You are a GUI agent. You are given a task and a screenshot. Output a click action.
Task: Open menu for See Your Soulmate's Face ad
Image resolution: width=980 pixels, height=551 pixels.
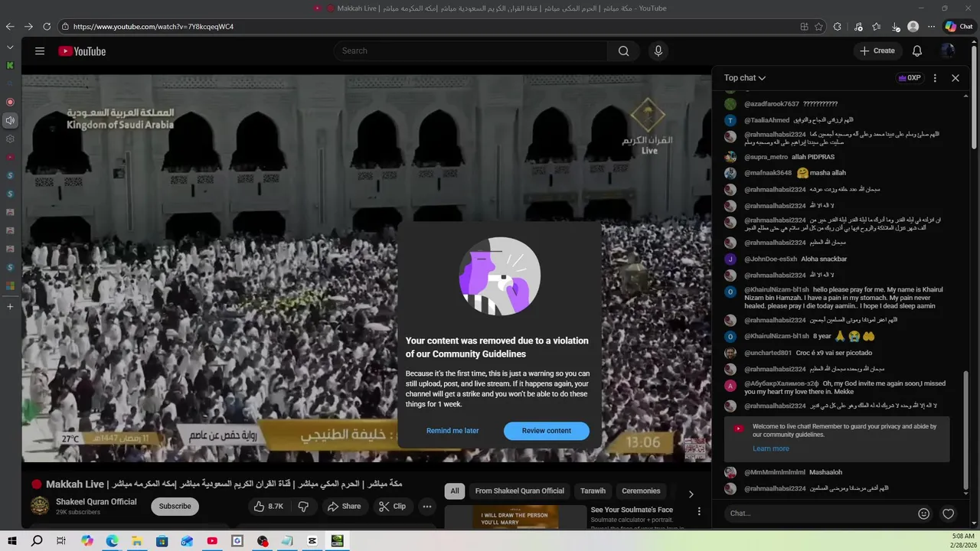tap(699, 511)
